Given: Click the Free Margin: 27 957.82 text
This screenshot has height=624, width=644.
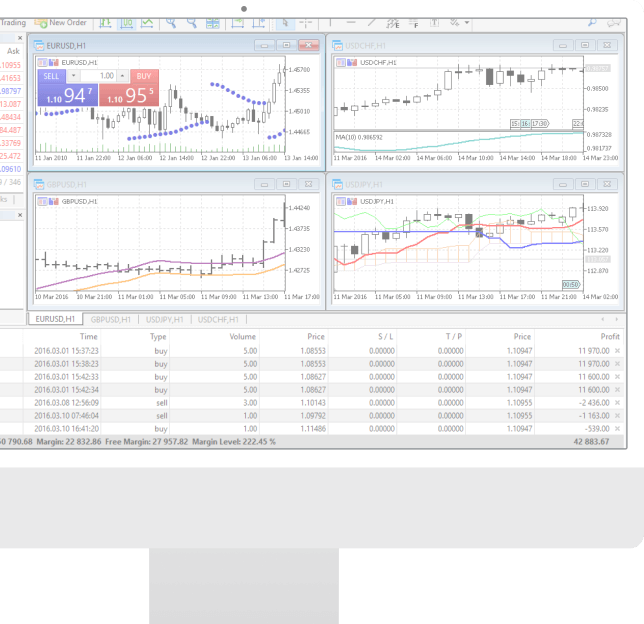Looking at the screenshot, I should click(147, 442).
